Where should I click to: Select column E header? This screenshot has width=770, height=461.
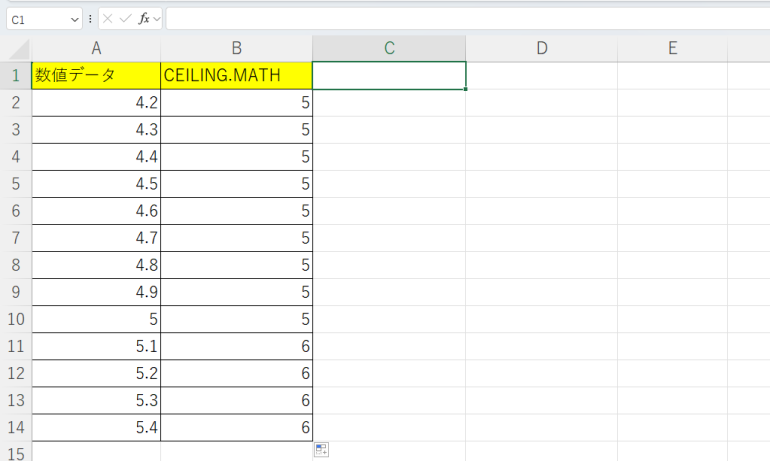tap(672, 48)
